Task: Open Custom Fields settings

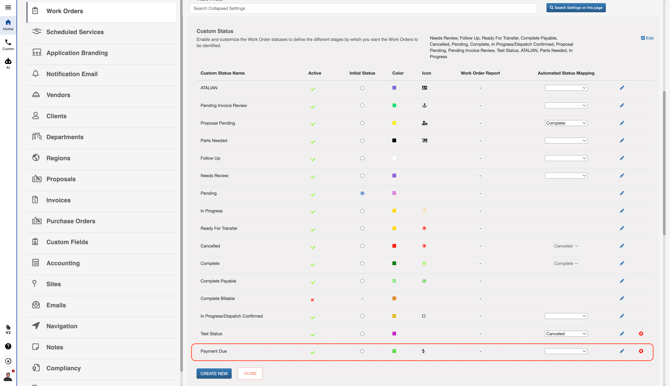Action: coord(101,242)
